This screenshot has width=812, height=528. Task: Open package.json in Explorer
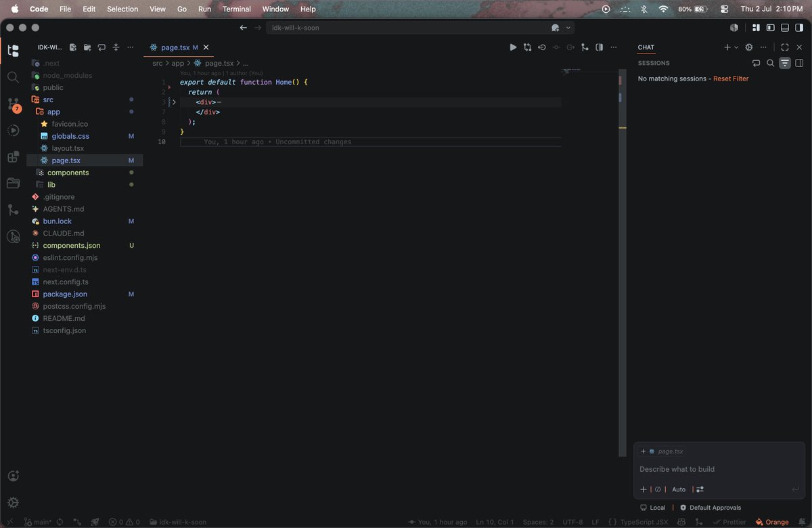(x=65, y=294)
